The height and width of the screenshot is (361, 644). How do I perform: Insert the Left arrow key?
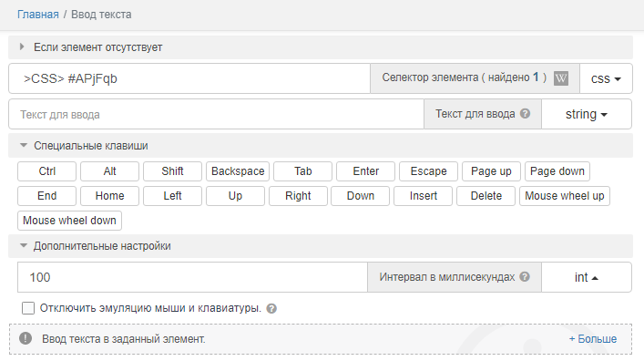[x=172, y=196]
